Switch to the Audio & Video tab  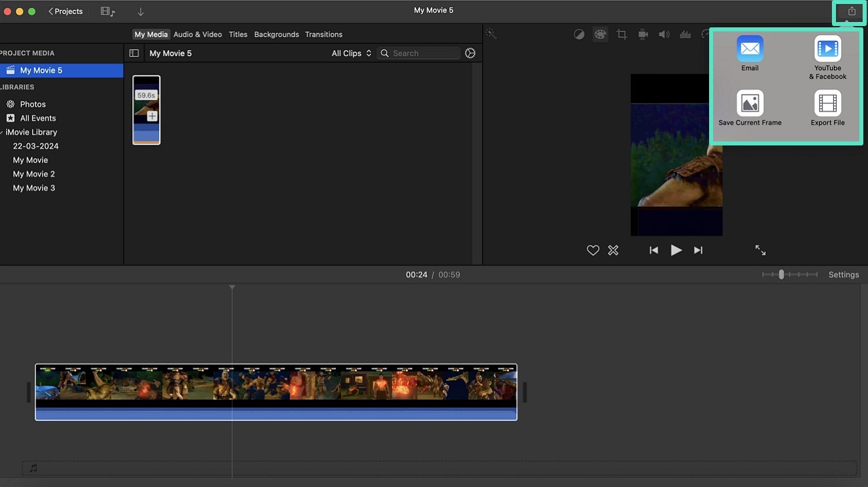[x=198, y=34]
